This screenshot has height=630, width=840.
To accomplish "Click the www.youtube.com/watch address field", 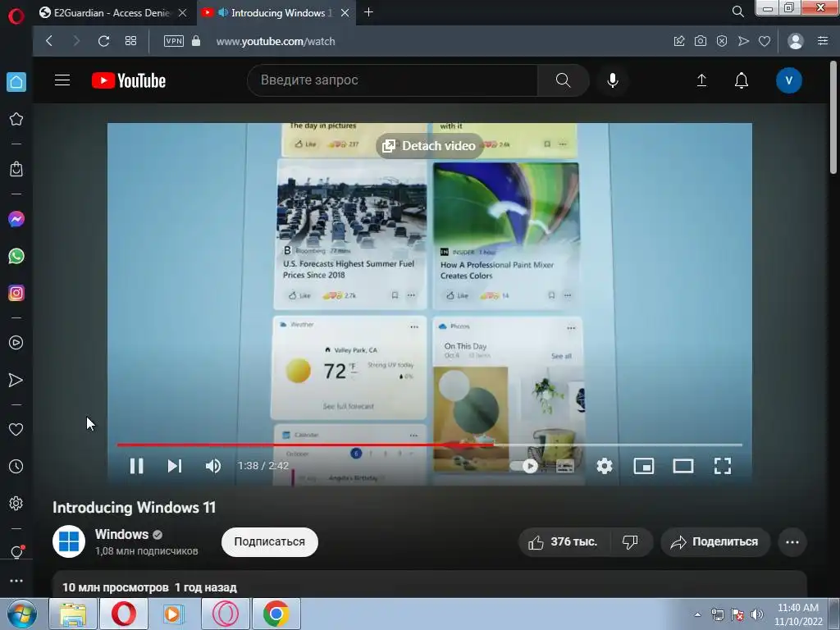I will (276, 41).
